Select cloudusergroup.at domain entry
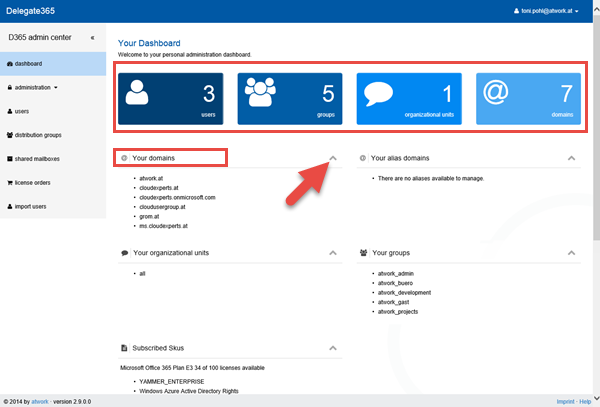This screenshot has width=600, height=407. (162, 207)
